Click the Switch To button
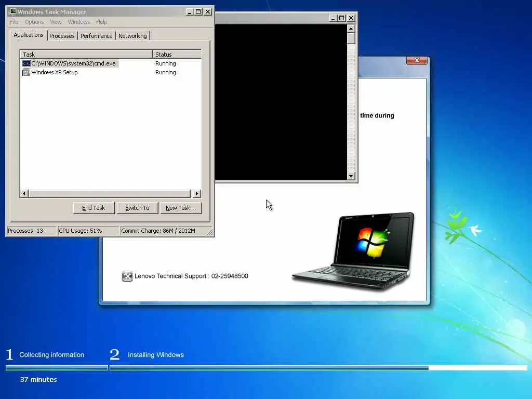Viewport: 532px width, 399px height. coord(137,208)
